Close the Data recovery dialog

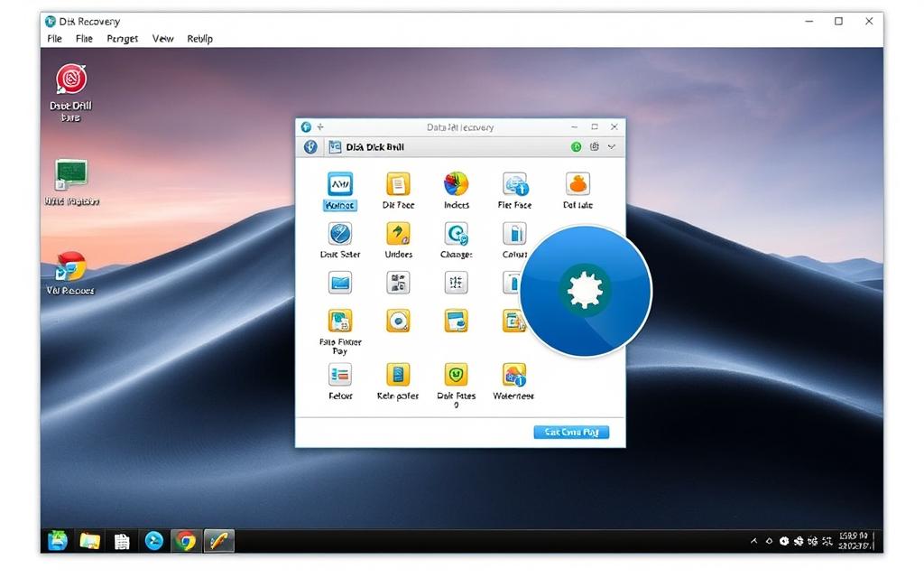[614, 126]
